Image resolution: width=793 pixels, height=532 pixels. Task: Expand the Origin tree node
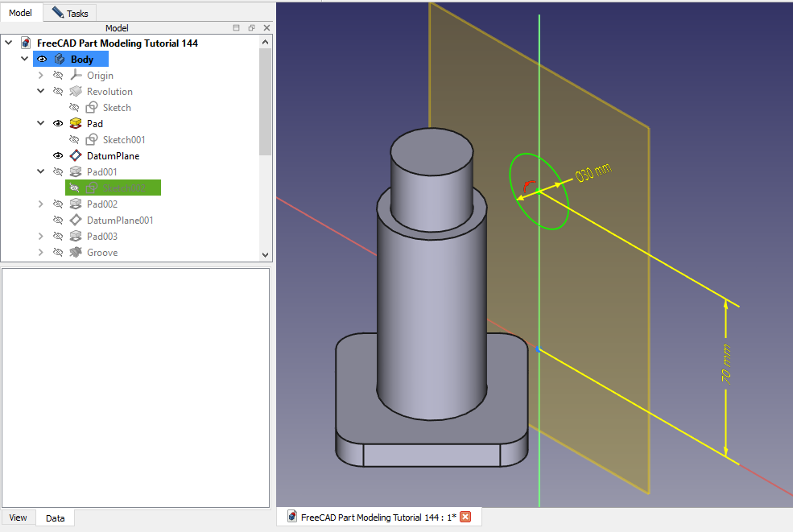coord(41,76)
